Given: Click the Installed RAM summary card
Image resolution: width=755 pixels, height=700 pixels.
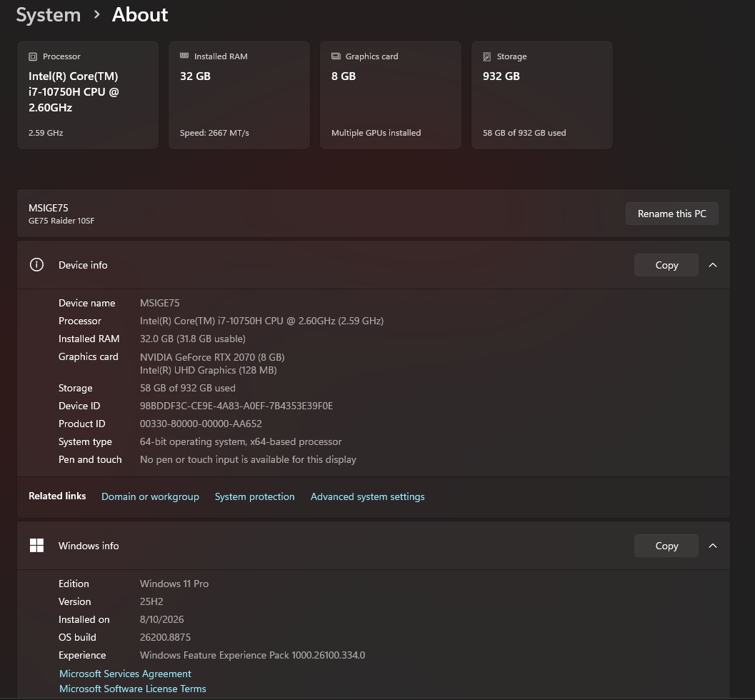Looking at the screenshot, I should [239, 95].
